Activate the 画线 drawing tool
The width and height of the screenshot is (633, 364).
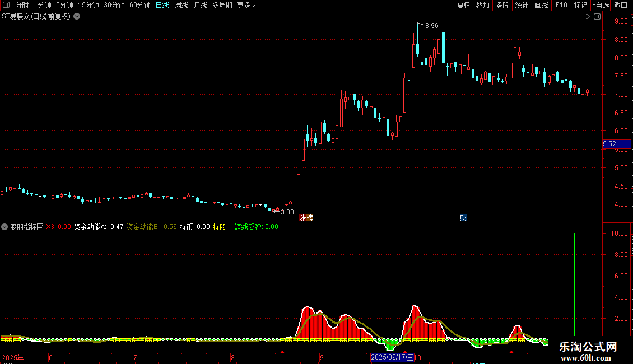(x=541, y=5)
